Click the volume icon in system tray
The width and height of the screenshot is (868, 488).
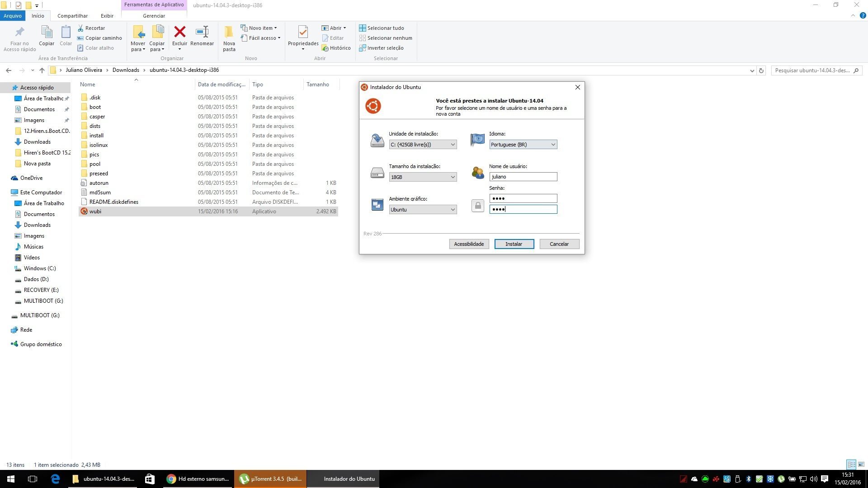coord(814,479)
